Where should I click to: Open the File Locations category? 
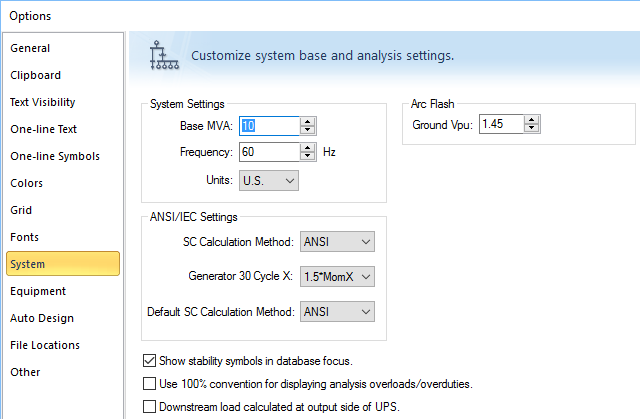point(45,345)
